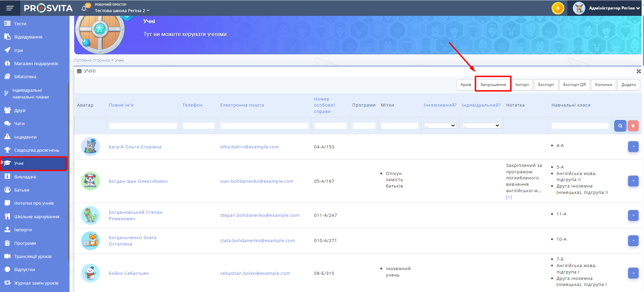This screenshot has height=292, width=644.
Task: Click the Бібліотека book icon
Action: click(x=7, y=77)
